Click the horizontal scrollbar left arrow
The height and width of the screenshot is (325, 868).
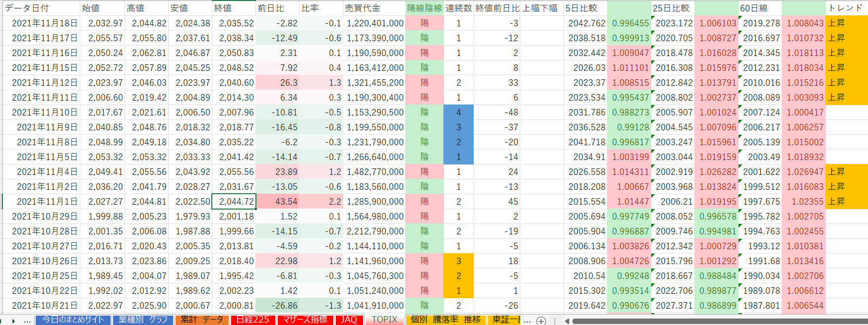[567, 321]
